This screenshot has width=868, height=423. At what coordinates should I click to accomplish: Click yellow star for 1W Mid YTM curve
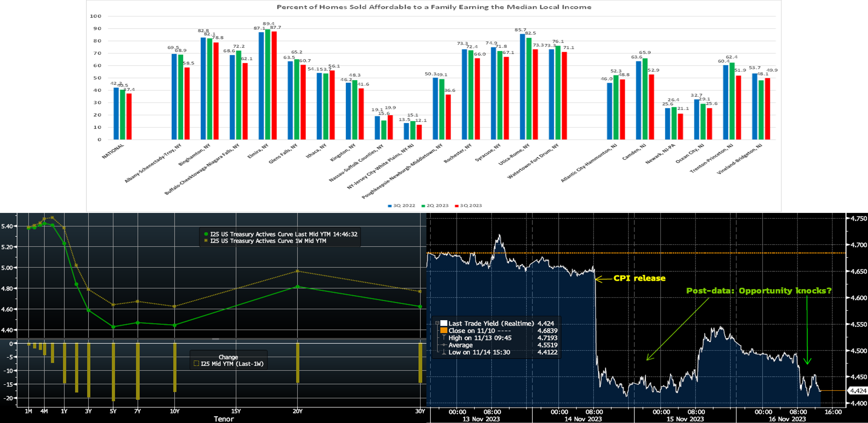[206, 241]
